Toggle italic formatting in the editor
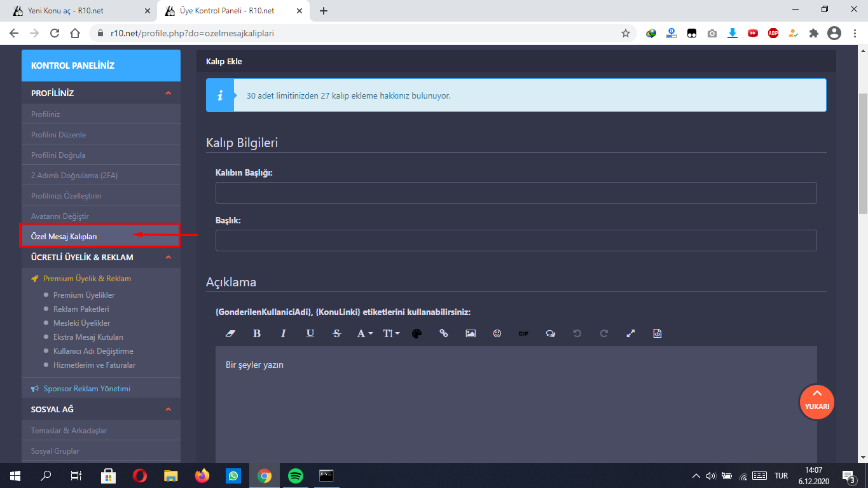Screen dimensions: 868x488 (x=284, y=333)
